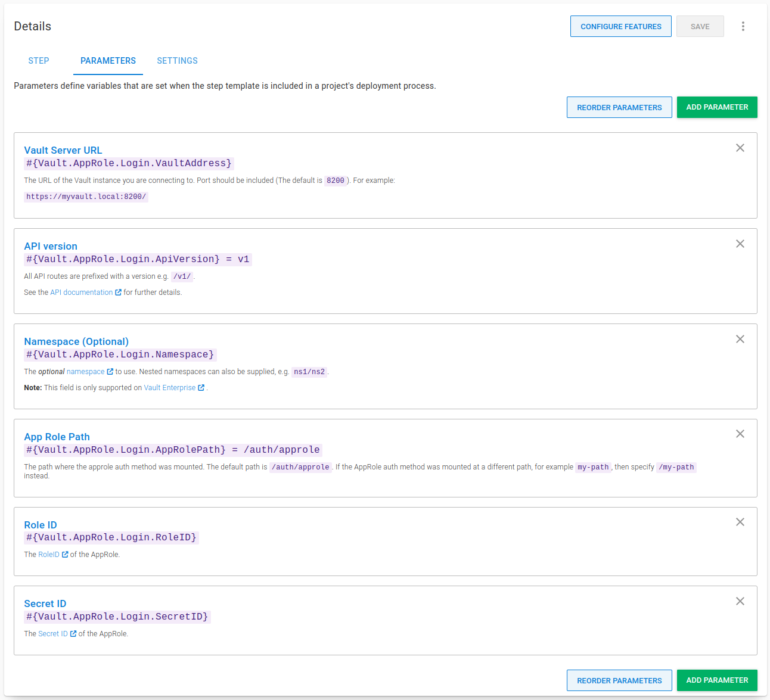Open the API documentation link
Image resolution: width=770 pixels, height=700 pixels.
(82, 293)
